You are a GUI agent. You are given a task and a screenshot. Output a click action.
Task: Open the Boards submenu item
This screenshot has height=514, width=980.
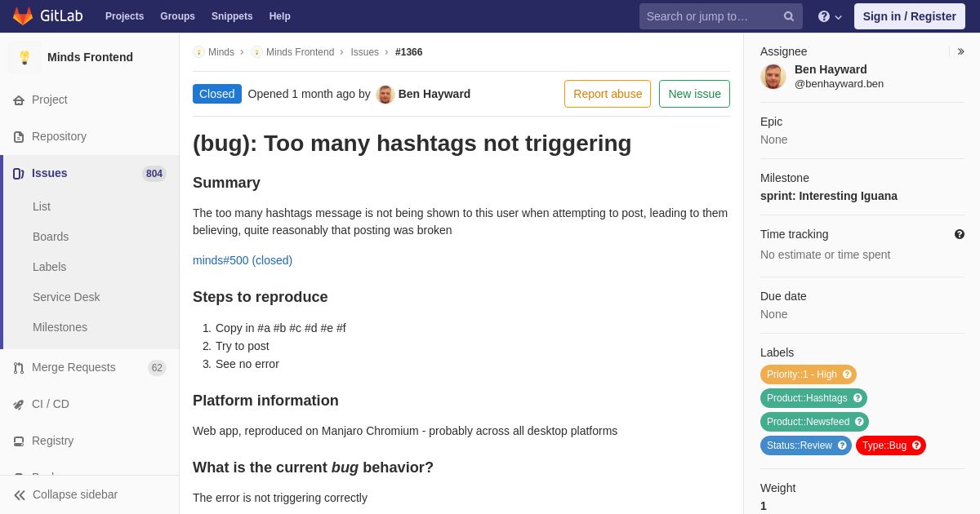click(x=51, y=237)
